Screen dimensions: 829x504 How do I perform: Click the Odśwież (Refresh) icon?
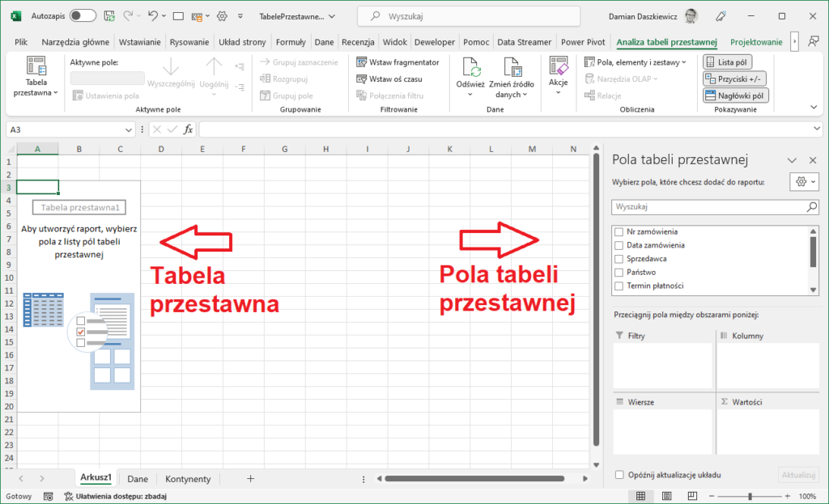tap(470, 68)
